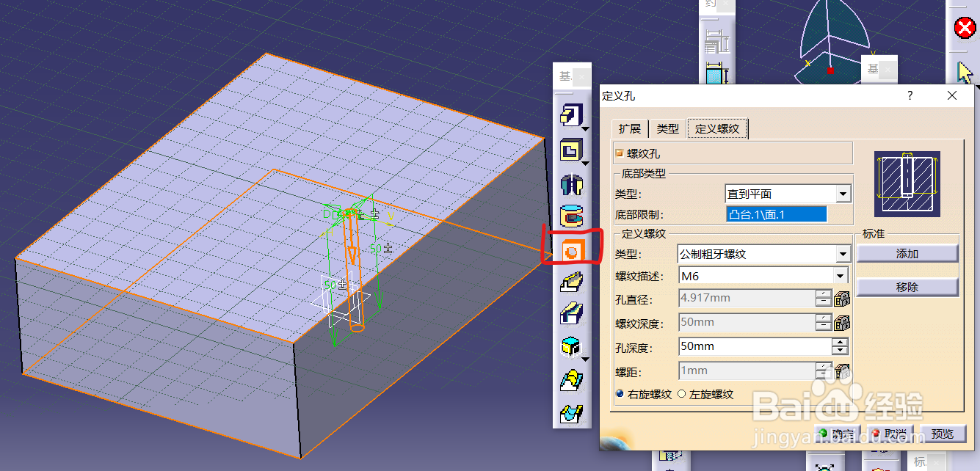Viewport: 980px width, 471px height.
Task: Expand the 公制粗牙螺纹 type dropdown
Action: [844, 254]
